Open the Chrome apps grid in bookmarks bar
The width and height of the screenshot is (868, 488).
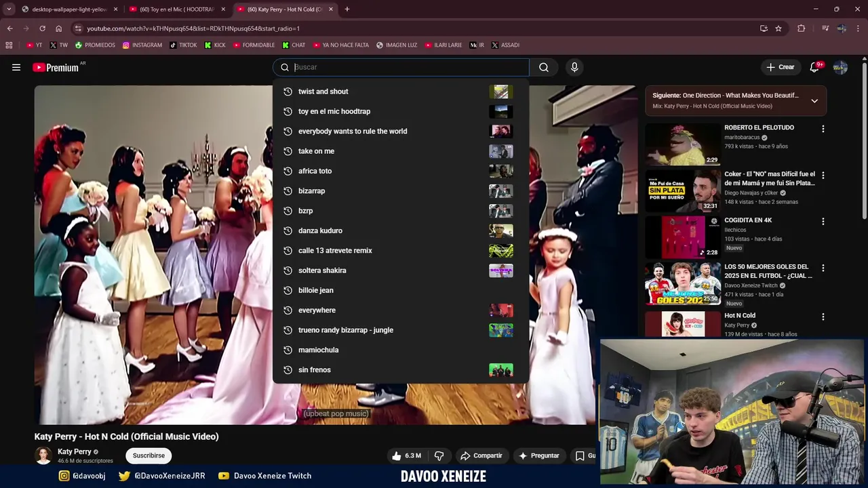[9, 45]
